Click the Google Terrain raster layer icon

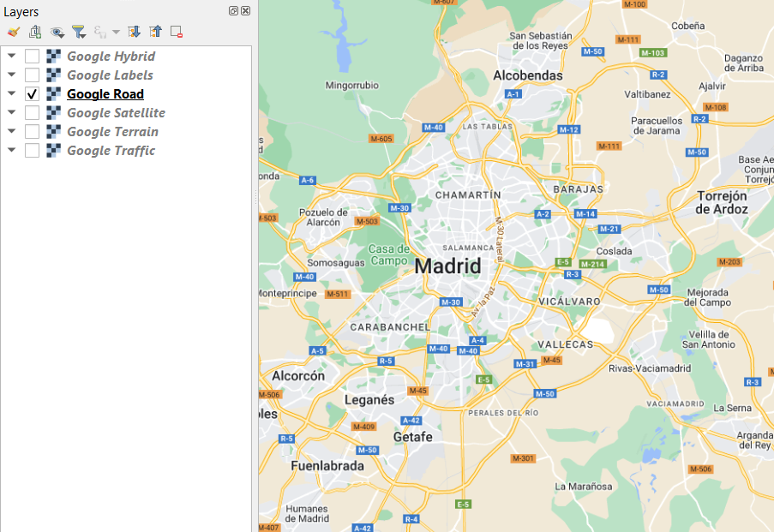(53, 131)
